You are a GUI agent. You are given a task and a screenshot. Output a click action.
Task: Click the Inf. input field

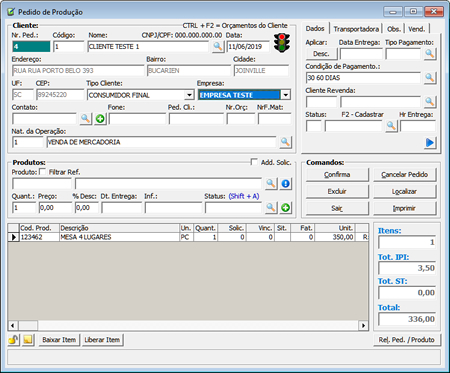(x=173, y=208)
